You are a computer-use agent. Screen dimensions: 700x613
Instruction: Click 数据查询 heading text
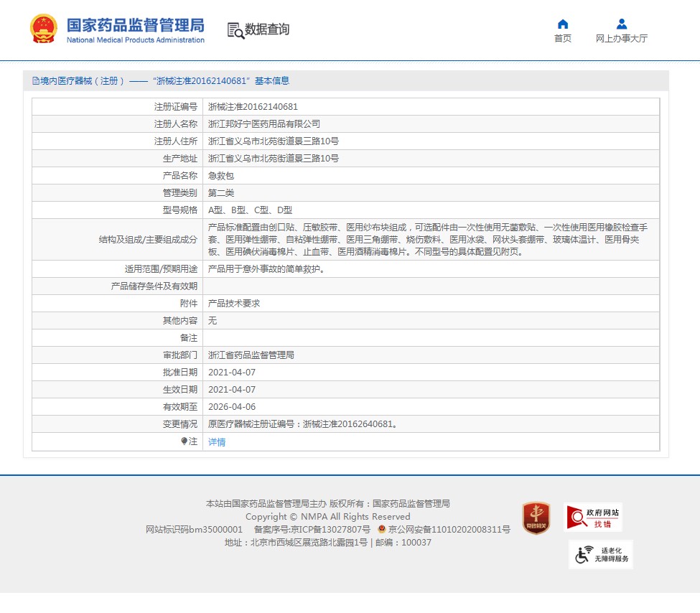(x=267, y=29)
